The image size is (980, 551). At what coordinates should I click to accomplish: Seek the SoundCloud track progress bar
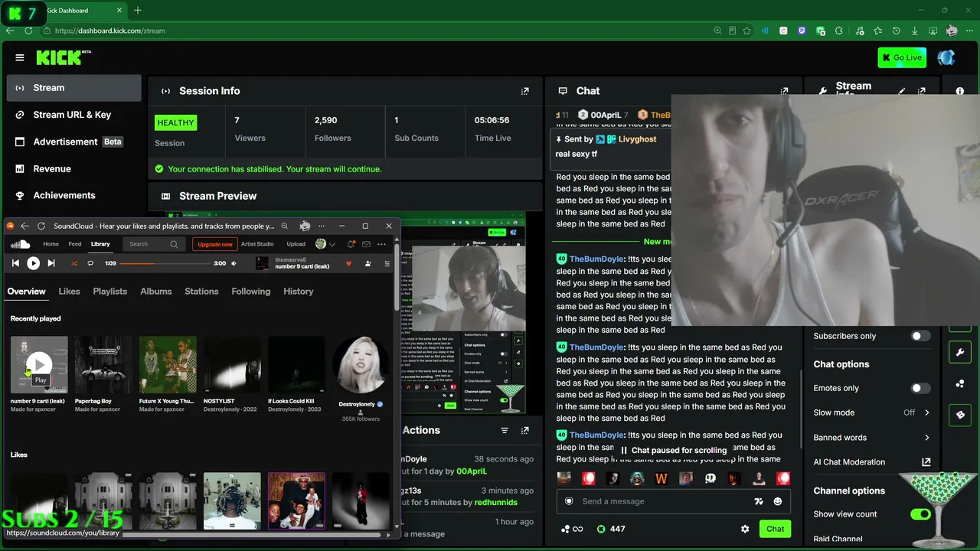(x=164, y=263)
